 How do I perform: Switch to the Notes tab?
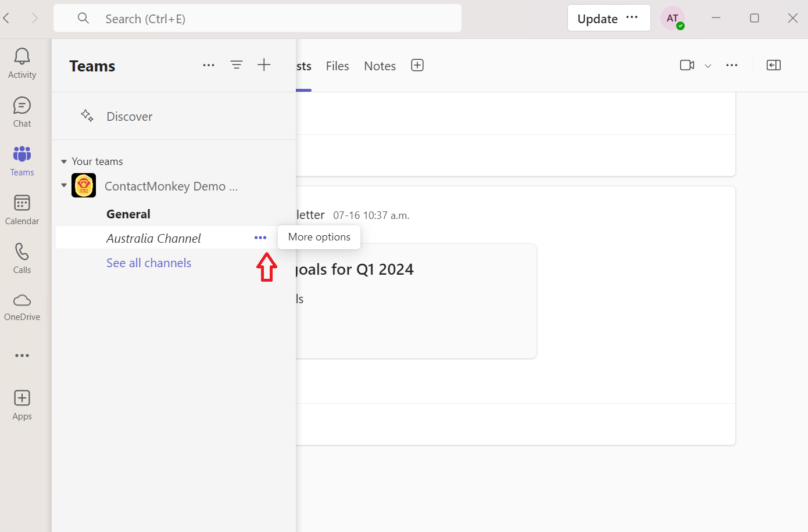380,66
